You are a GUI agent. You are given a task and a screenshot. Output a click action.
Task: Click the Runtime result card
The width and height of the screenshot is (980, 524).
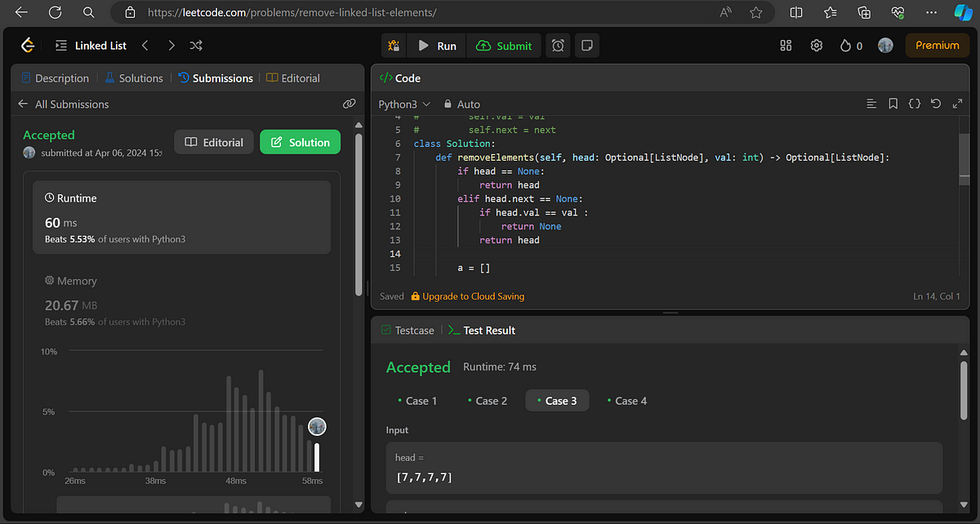click(181, 217)
